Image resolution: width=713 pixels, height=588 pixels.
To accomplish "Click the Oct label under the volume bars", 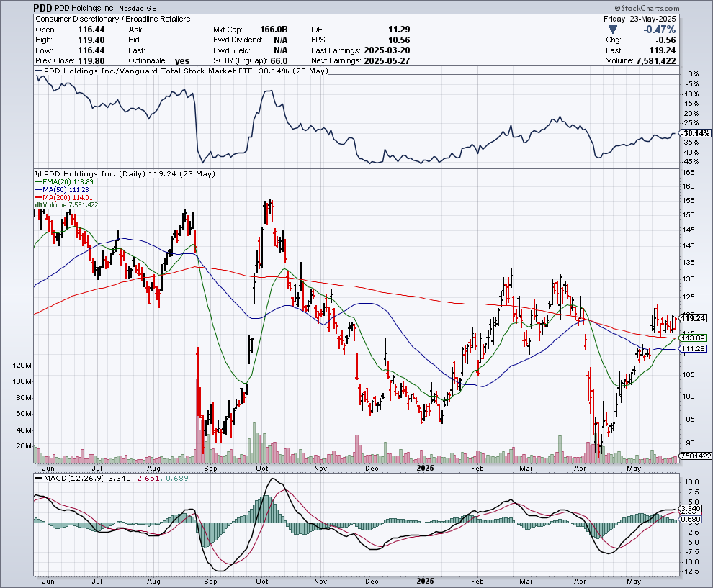I will [x=262, y=468].
